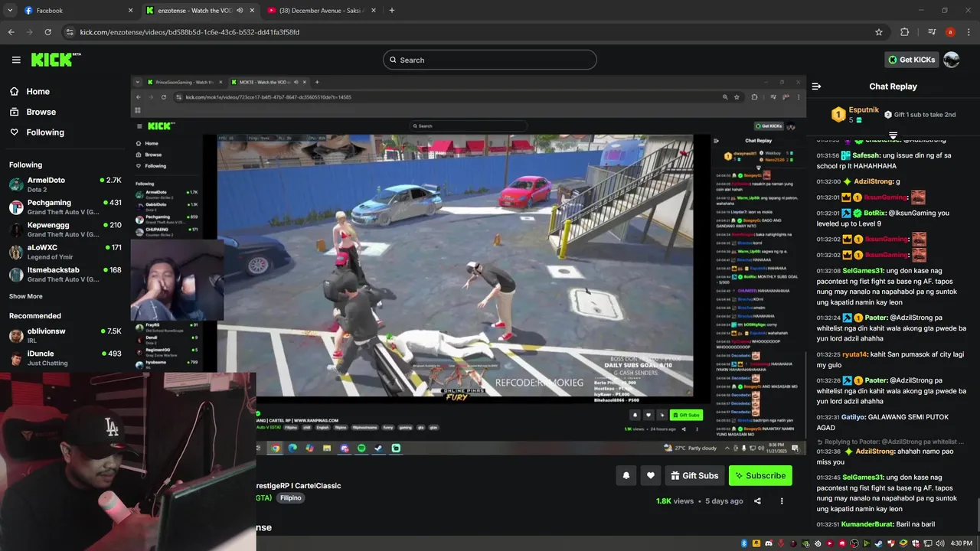Open the video more options menu
The image size is (980, 551).
pyautogui.click(x=782, y=501)
